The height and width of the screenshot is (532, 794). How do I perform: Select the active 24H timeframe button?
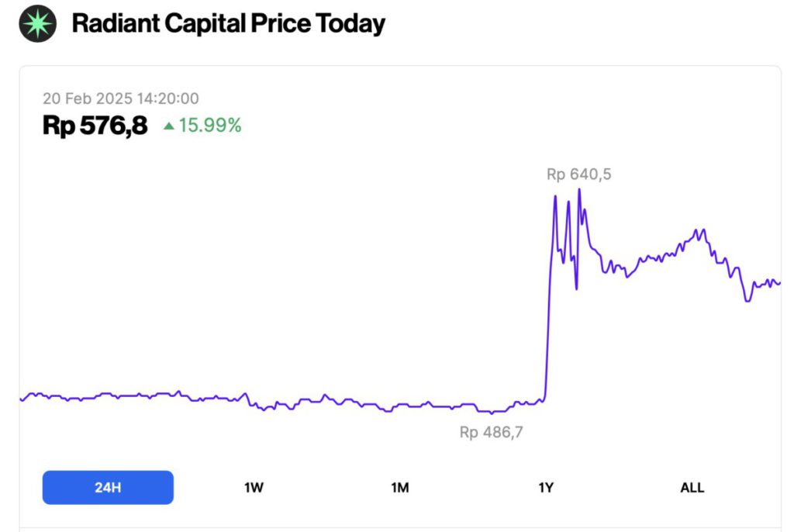coord(108,487)
